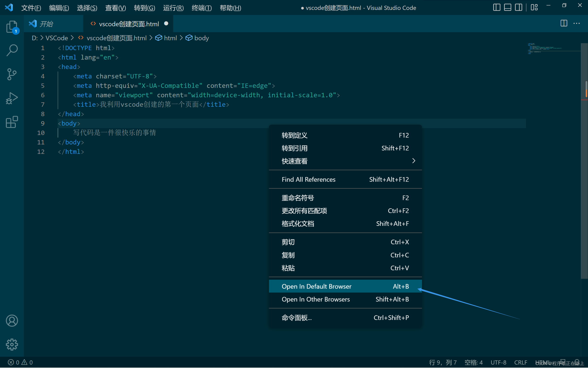Screen dimensions: 588x368
Task: Click the VSCode breadcrumb folder
Action: point(57,38)
